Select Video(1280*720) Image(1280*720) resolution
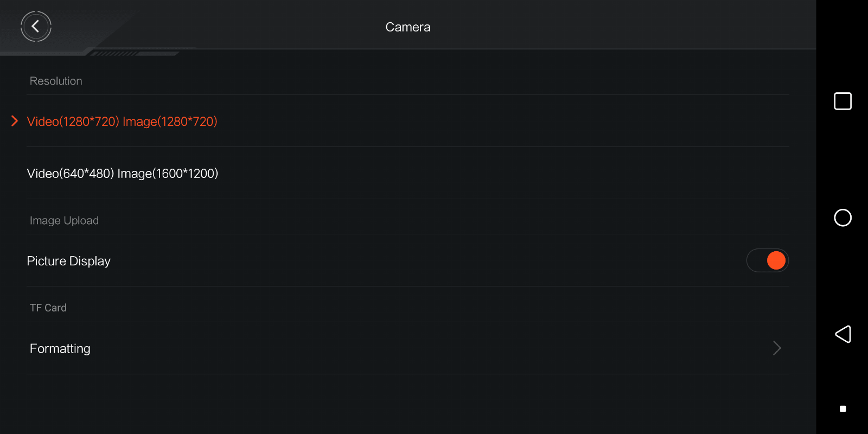 [x=122, y=122]
